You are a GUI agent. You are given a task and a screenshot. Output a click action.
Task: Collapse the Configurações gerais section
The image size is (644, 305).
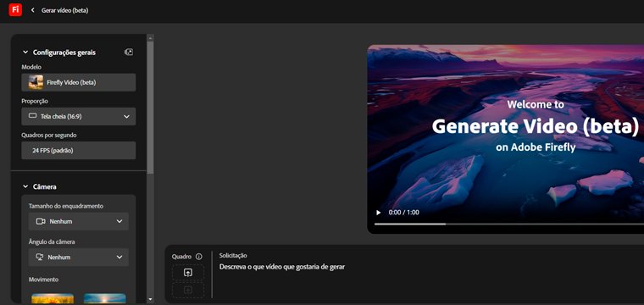pyautogui.click(x=25, y=53)
